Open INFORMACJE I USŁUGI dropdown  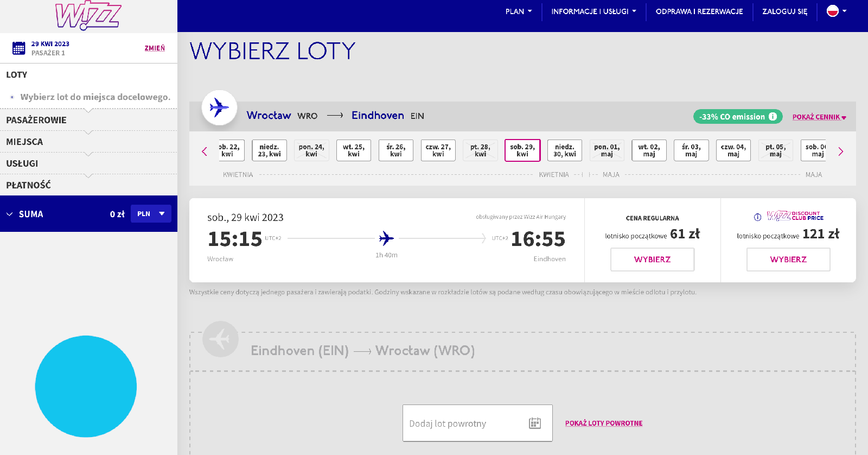pyautogui.click(x=593, y=11)
